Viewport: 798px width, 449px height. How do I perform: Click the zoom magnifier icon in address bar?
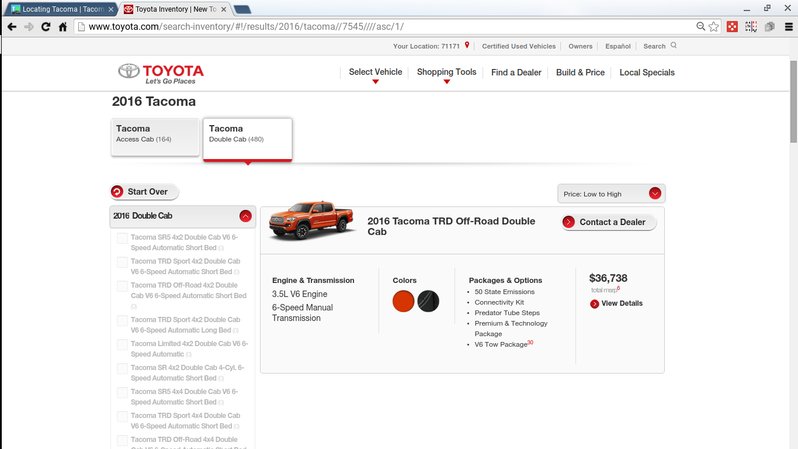tap(701, 26)
